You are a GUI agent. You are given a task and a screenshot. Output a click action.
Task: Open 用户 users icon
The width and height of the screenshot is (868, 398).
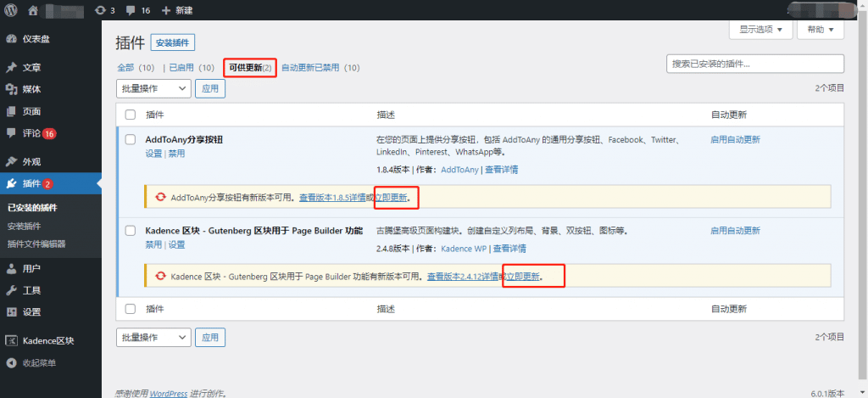[11, 269]
